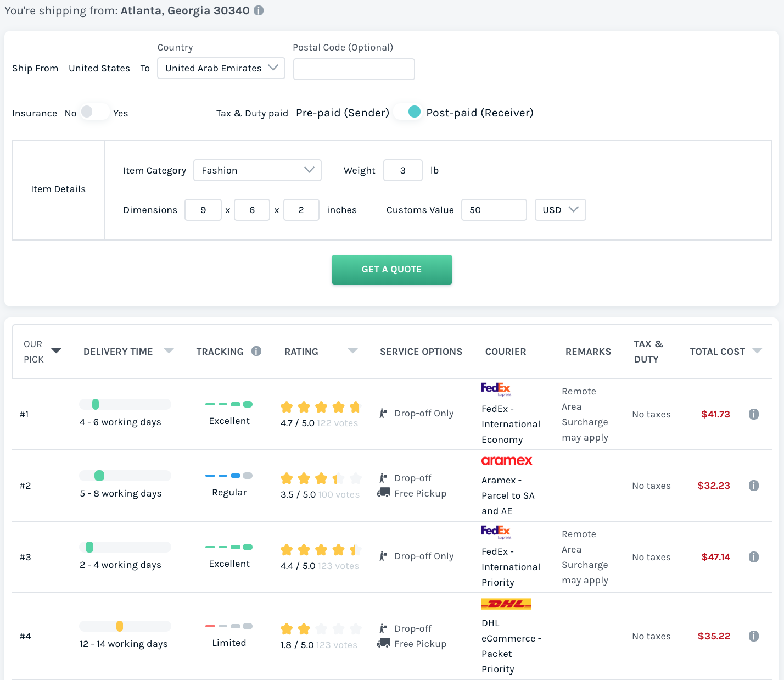The image size is (784, 680).
Task: Click '2 - 4 working days' text
Action: [x=120, y=565]
